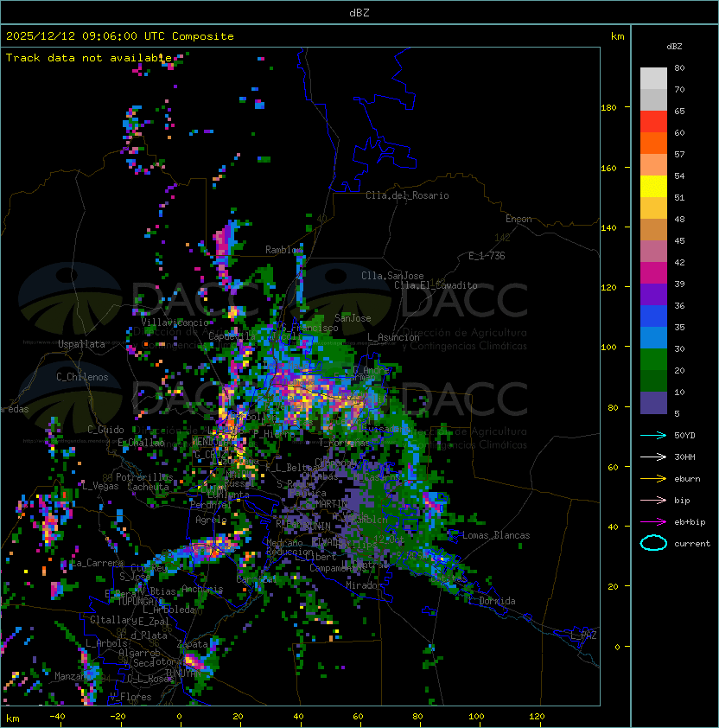Select the slate 5-10 dBZ color band
The height and width of the screenshot is (728, 719).
coord(653,403)
